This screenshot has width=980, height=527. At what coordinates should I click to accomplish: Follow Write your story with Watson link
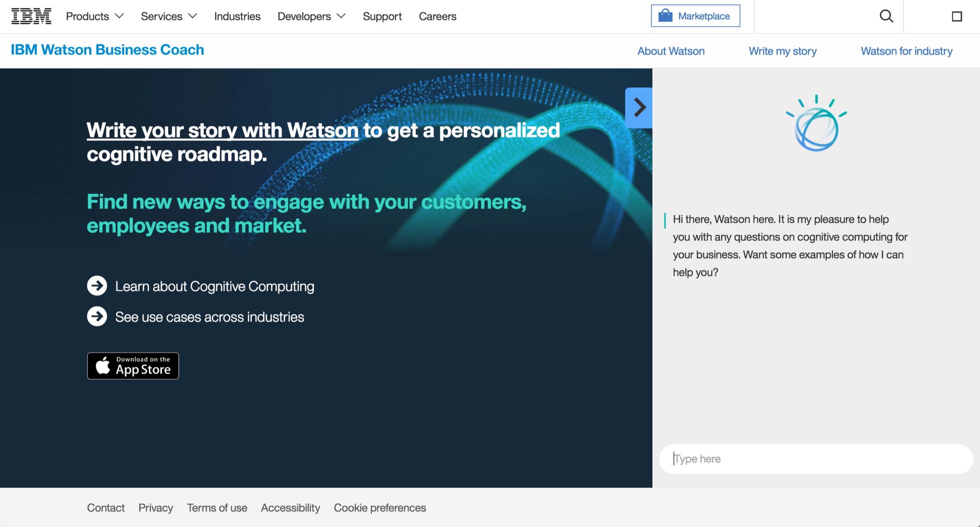(222, 130)
